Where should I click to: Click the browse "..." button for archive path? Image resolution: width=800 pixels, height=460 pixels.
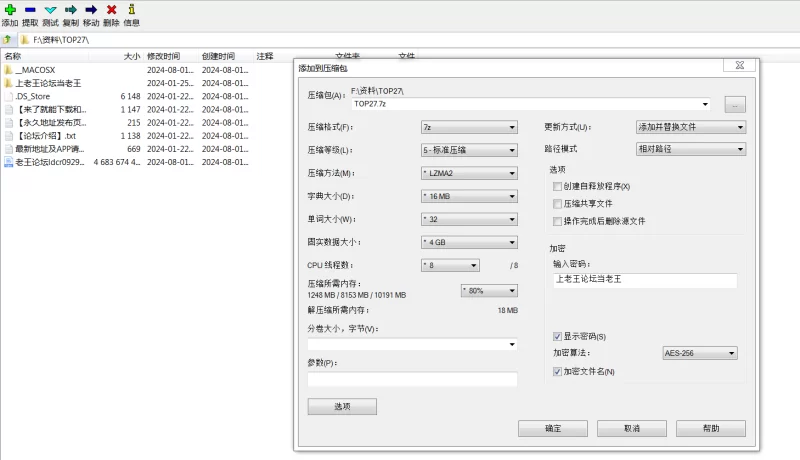(x=735, y=105)
